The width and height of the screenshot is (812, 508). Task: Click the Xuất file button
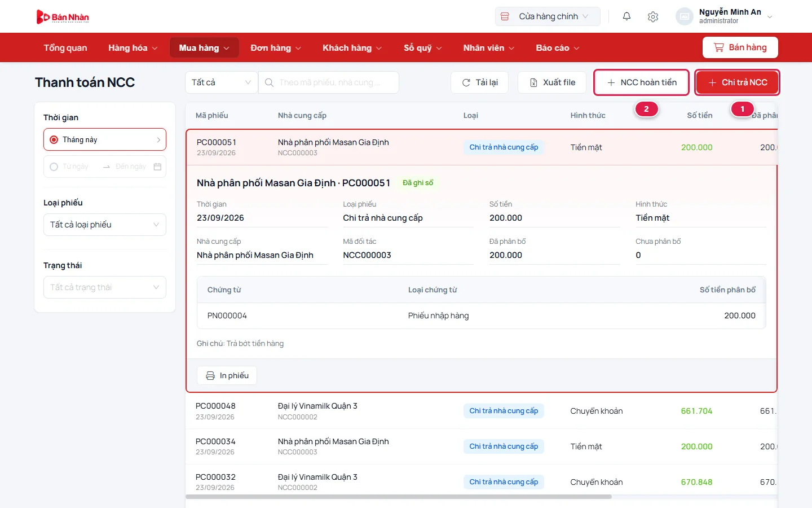pos(553,82)
